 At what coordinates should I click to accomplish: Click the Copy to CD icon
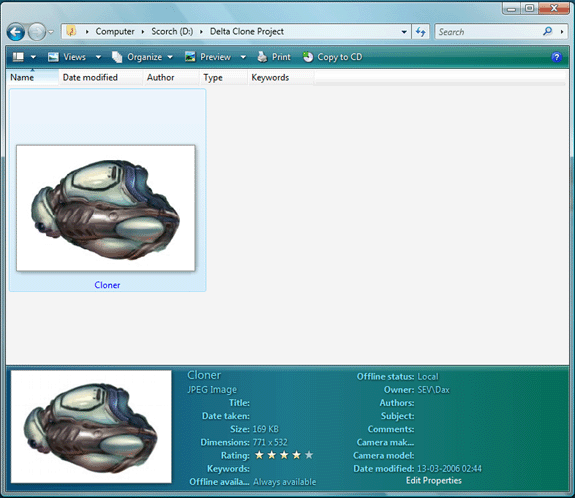308,57
